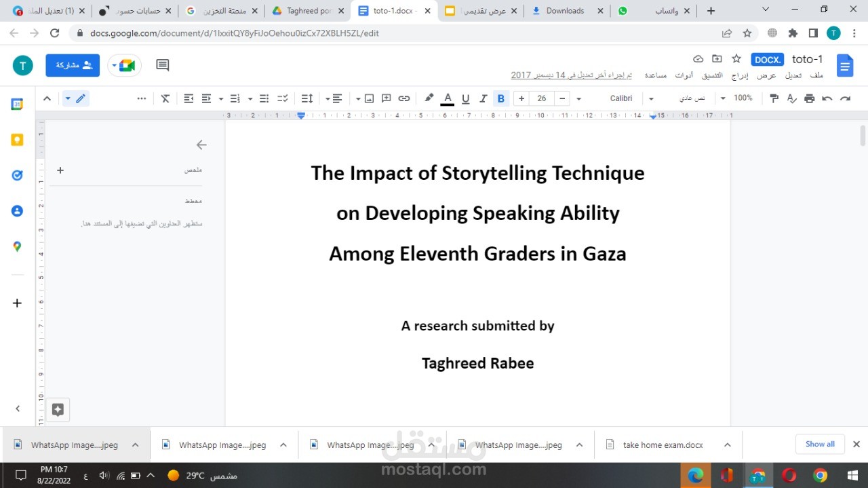Close the document outline with the arrow

(201, 145)
